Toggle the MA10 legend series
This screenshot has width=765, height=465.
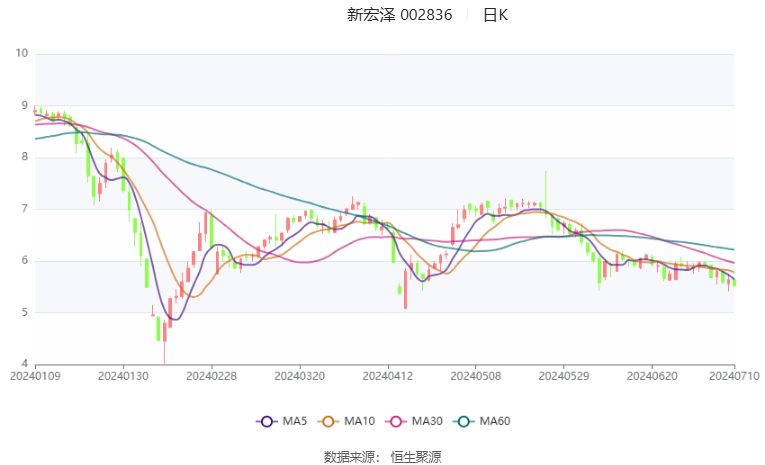[346, 421]
